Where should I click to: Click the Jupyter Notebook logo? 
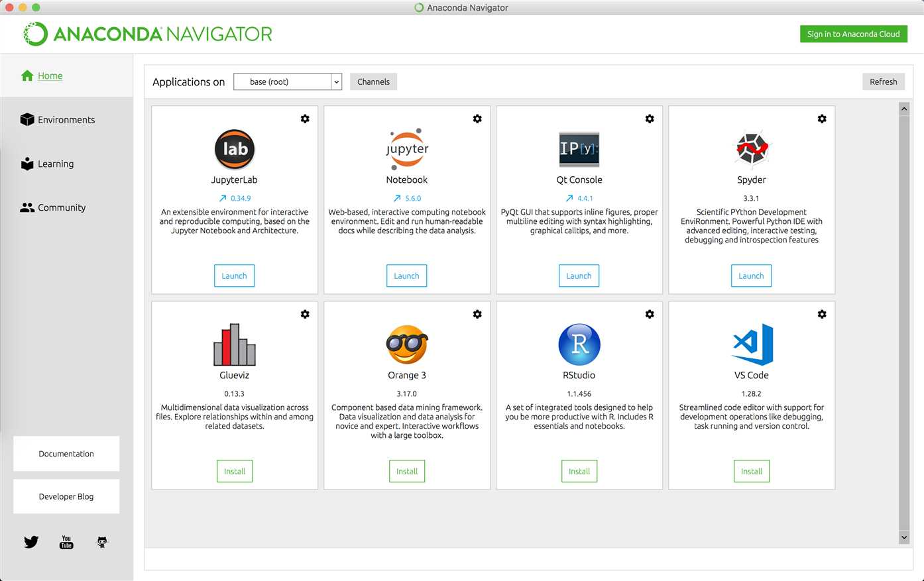pos(407,149)
